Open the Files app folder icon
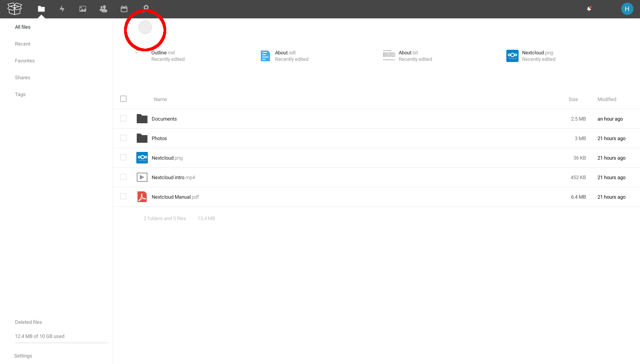Image resolution: width=640 pixels, height=364 pixels. coord(41,9)
